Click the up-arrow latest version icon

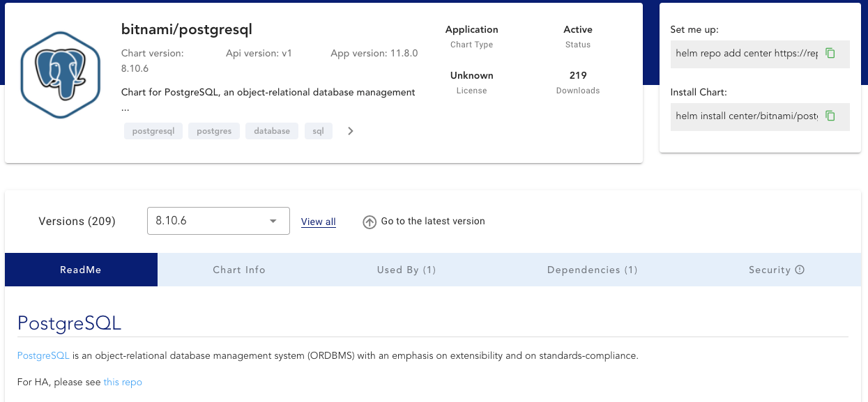[x=370, y=222]
